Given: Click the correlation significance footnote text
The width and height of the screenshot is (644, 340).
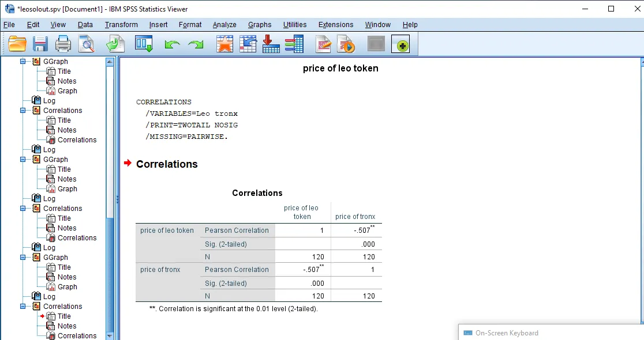Looking at the screenshot, I should pos(233,309).
